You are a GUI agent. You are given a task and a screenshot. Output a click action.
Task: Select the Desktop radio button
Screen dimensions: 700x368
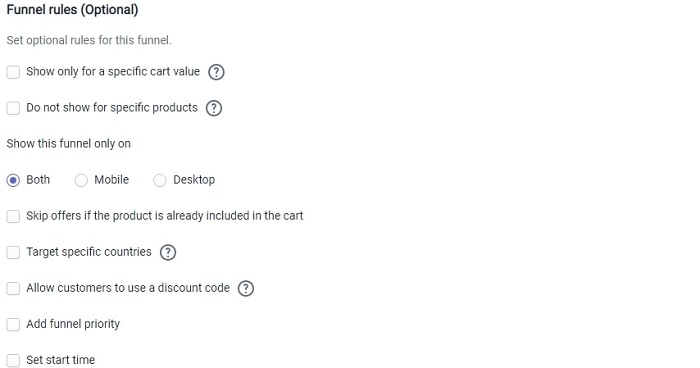159,180
